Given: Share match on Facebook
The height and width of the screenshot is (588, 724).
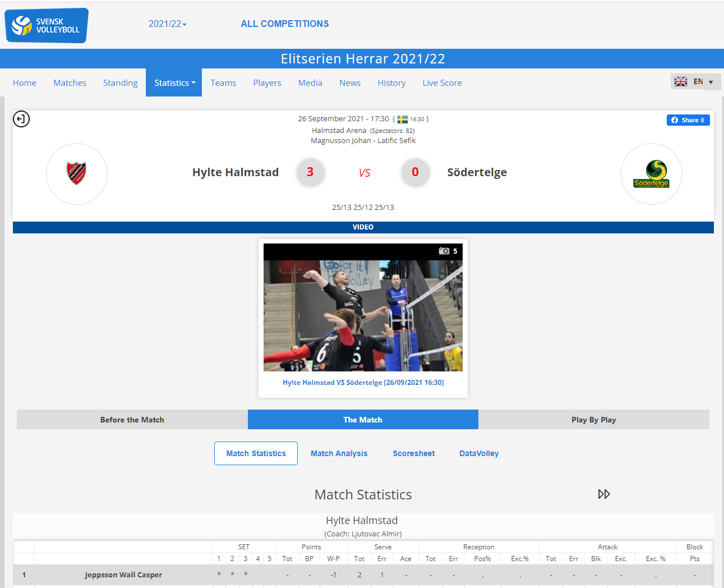Looking at the screenshot, I should coord(688,120).
